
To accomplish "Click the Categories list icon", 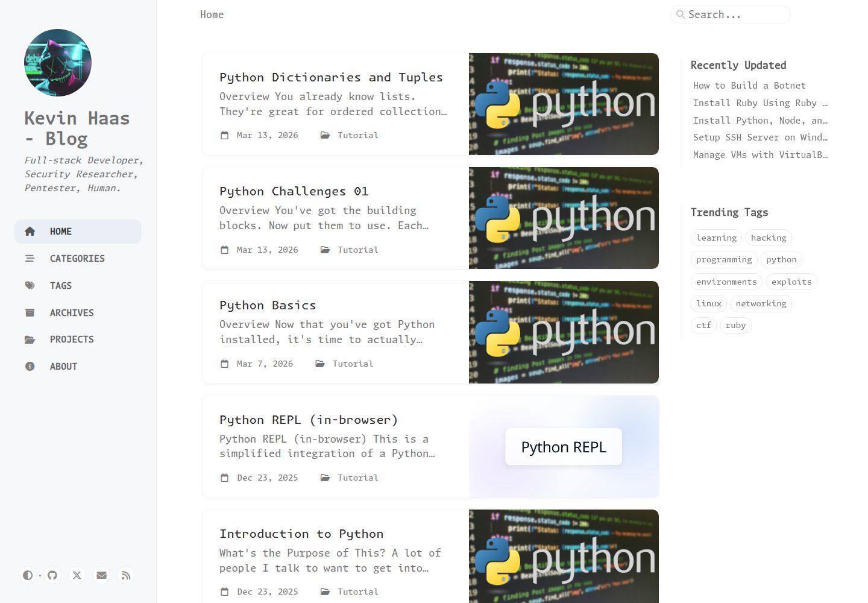I will pos(30,259).
